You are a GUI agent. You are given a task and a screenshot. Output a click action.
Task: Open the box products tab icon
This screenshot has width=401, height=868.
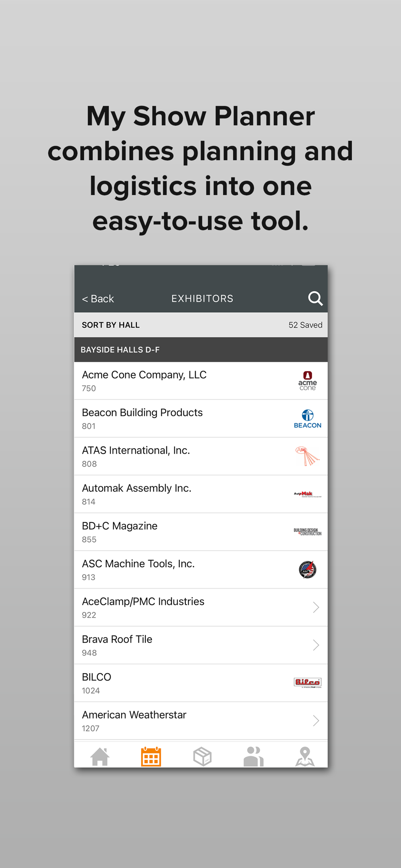coord(202,756)
